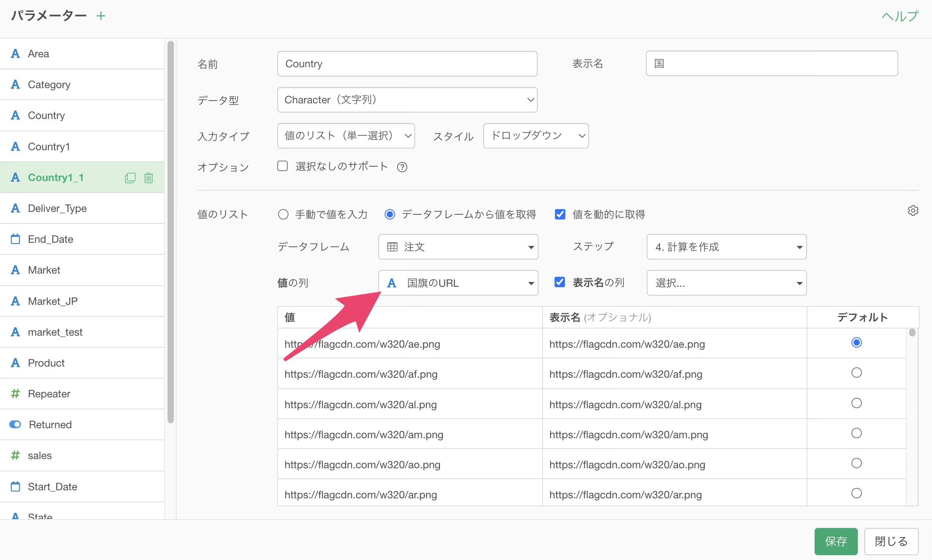Click display name cell for ar.png
The width and height of the screenshot is (932, 560).
coord(675,493)
